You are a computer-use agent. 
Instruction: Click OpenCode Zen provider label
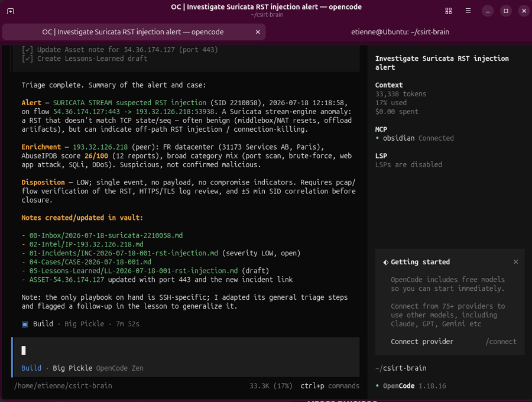coord(119,368)
